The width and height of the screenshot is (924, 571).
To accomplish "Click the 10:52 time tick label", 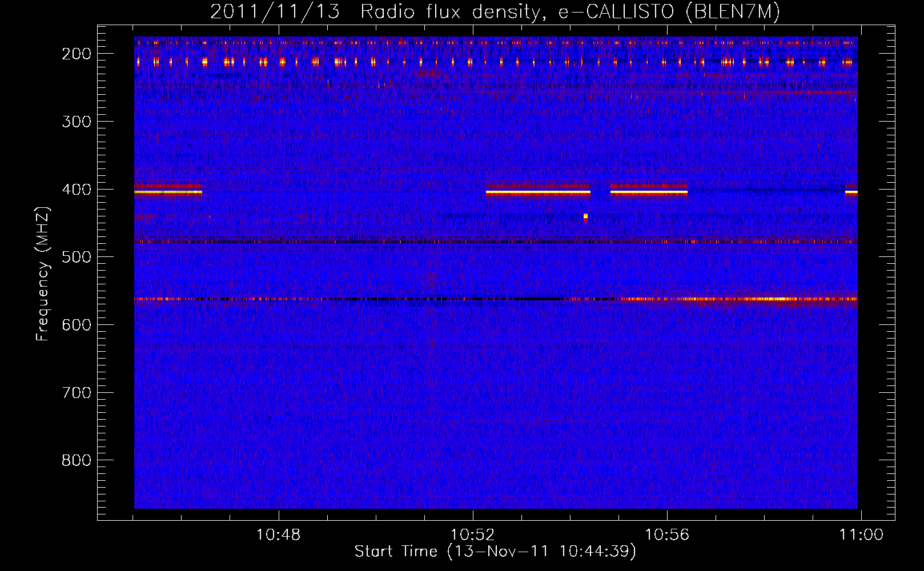I will [x=473, y=535].
